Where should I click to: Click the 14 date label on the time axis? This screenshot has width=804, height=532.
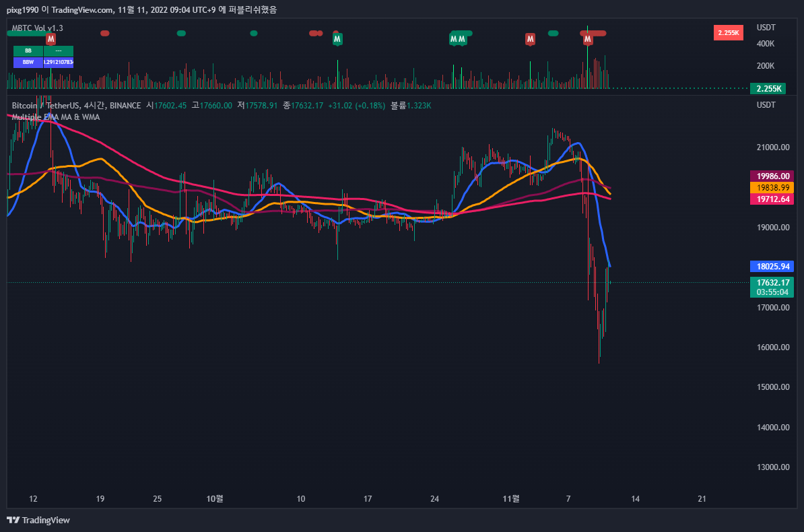(635, 498)
